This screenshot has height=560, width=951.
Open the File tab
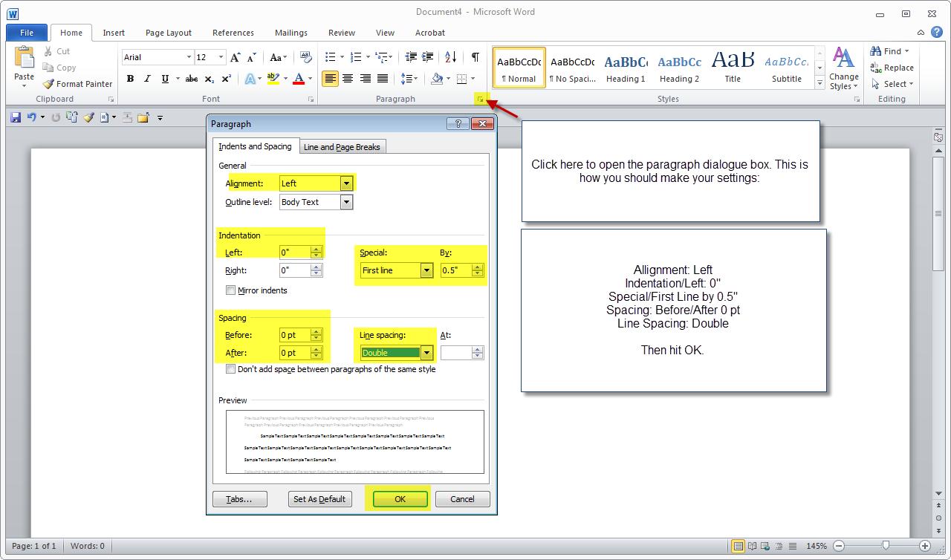coord(27,33)
